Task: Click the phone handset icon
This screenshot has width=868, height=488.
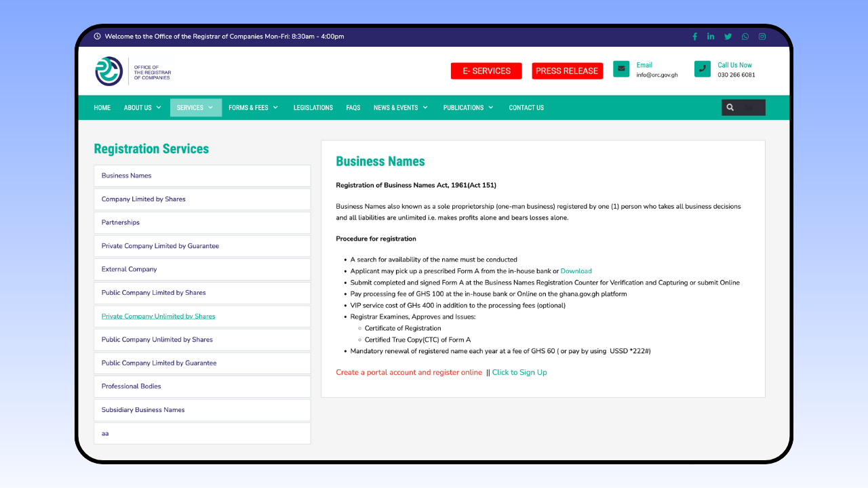Action: (x=703, y=68)
